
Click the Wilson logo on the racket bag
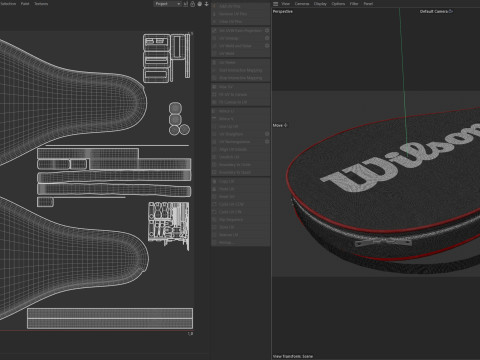point(400,158)
